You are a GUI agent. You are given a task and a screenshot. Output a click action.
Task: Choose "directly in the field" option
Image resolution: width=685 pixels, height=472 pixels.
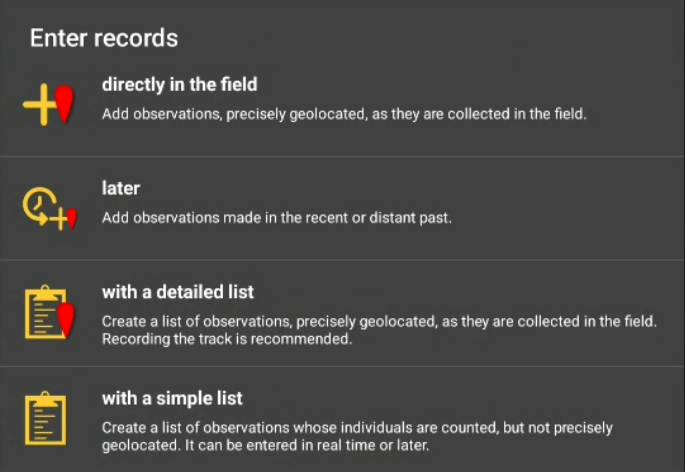[180, 85]
